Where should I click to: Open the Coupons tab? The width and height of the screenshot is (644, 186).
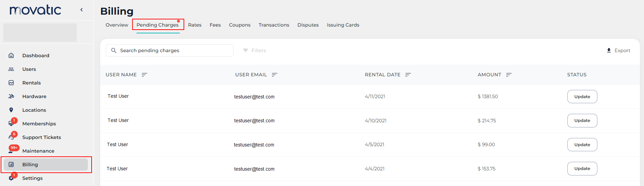pos(239,25)
